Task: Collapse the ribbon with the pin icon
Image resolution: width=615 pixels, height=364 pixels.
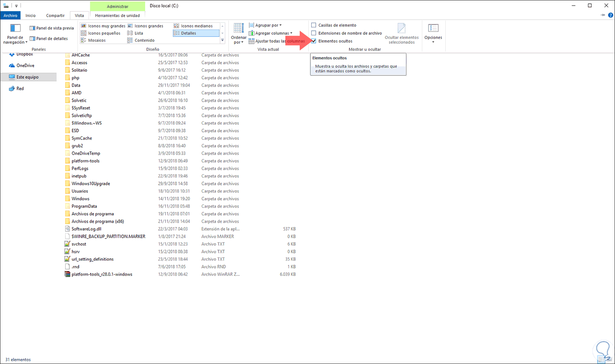Action: coord(603,15)
